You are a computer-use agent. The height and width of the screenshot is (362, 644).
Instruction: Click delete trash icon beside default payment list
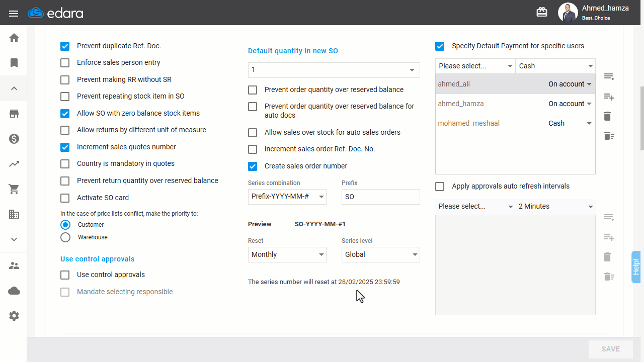[607, 116]
